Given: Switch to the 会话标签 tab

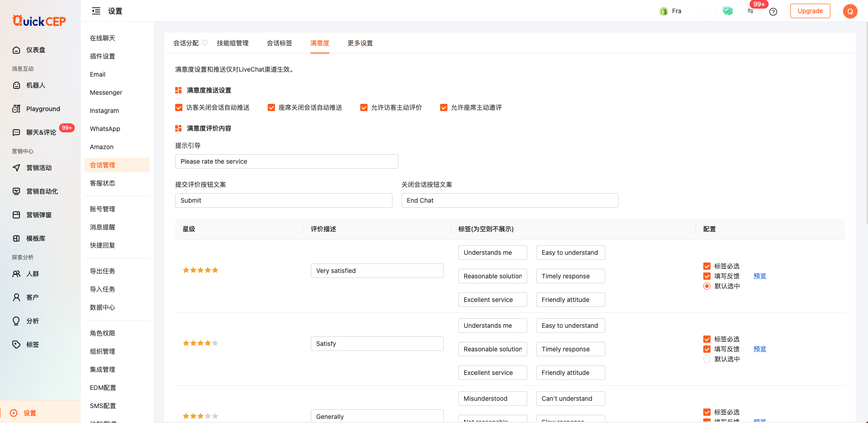Looking at the screenshot, I should [x=280, y=43].
